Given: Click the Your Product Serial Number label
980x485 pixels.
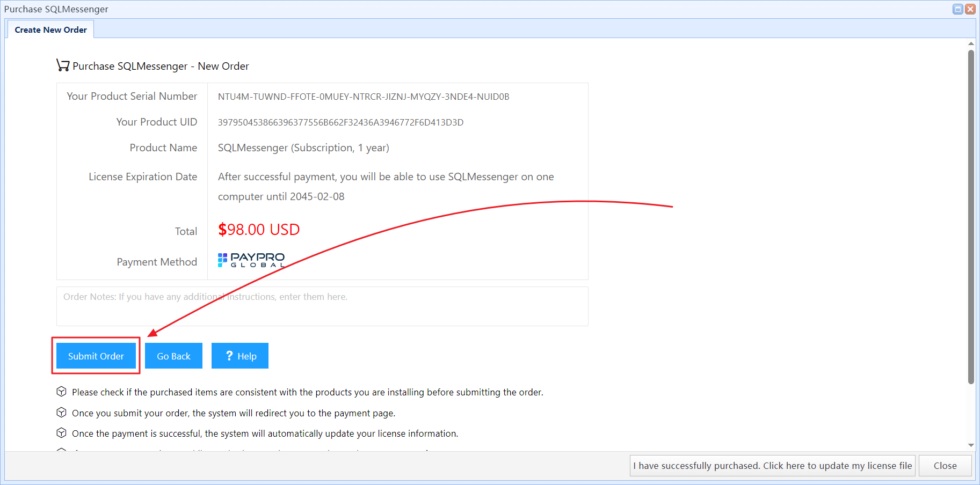Looking at the screenshot, I should click(132, 96).
